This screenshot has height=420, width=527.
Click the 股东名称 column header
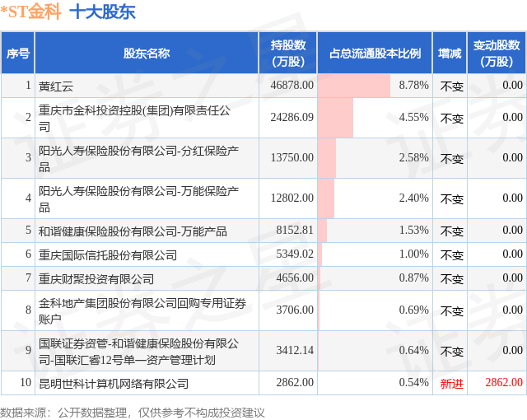click(147, 53)
